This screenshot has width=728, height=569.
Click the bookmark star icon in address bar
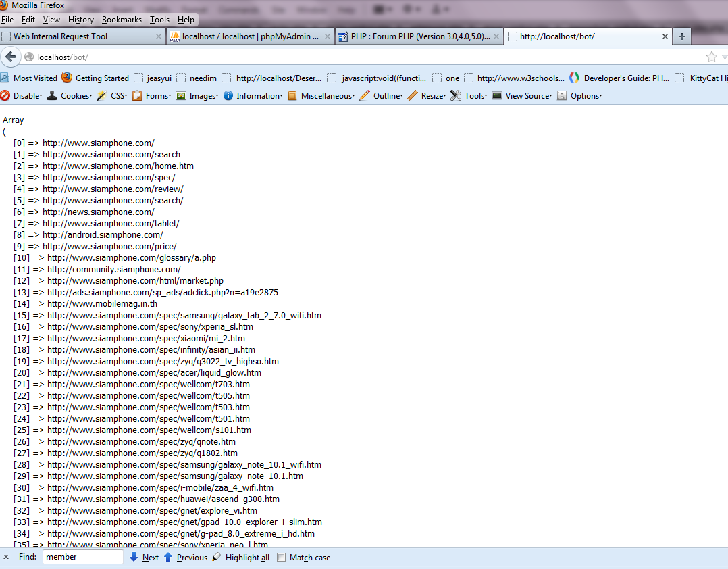point(711,57)
